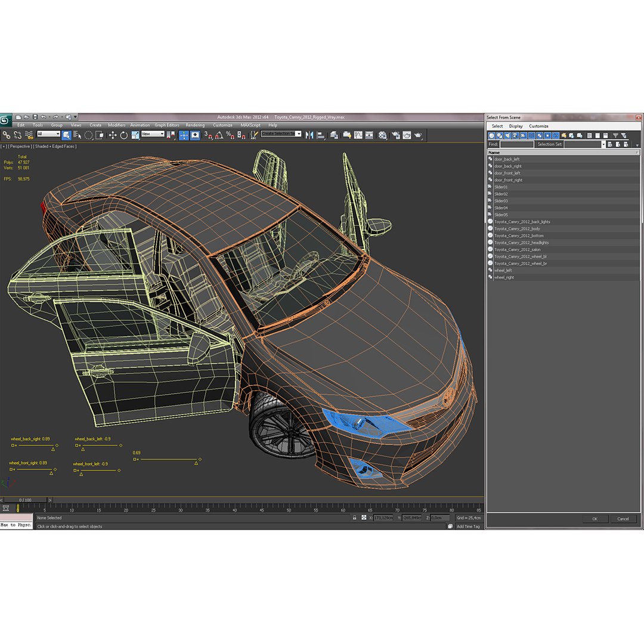The height and width of the screenshot is (644, 644).
Task: Open Material Editor
Action: pos(382,135)
